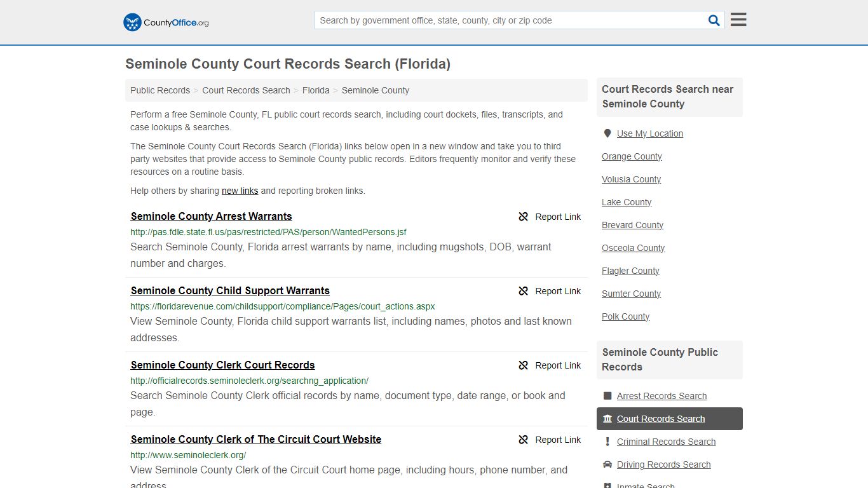Go to Court Records Search breadcrumb
This screenshot has height=488, width=868.
[x=246, y=90]
